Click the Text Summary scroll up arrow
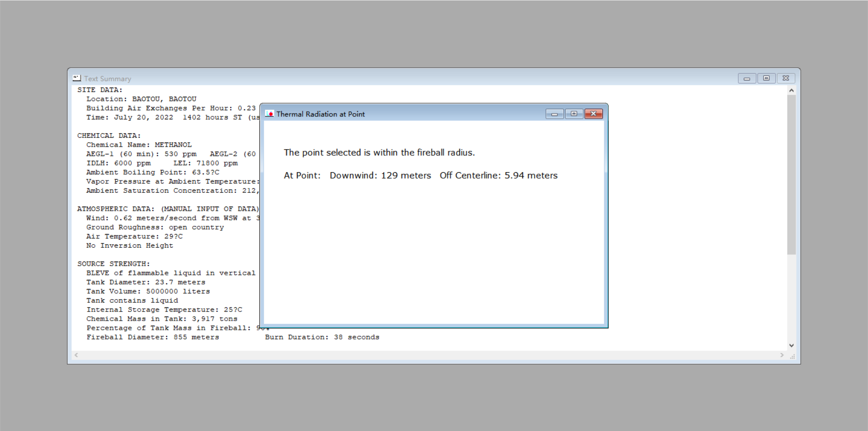The height and width of the screenshot is (431, 868). pyautogui.click(x=791, y=90)
